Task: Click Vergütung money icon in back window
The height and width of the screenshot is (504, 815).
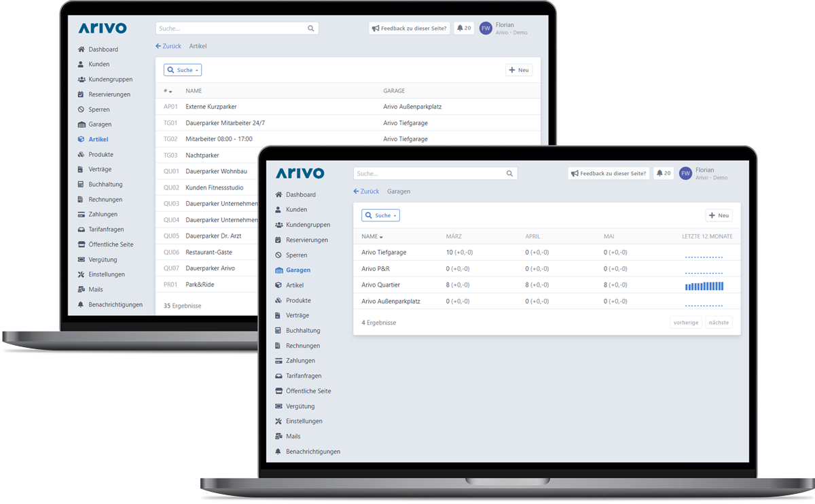Action: [x=81, y=259]
